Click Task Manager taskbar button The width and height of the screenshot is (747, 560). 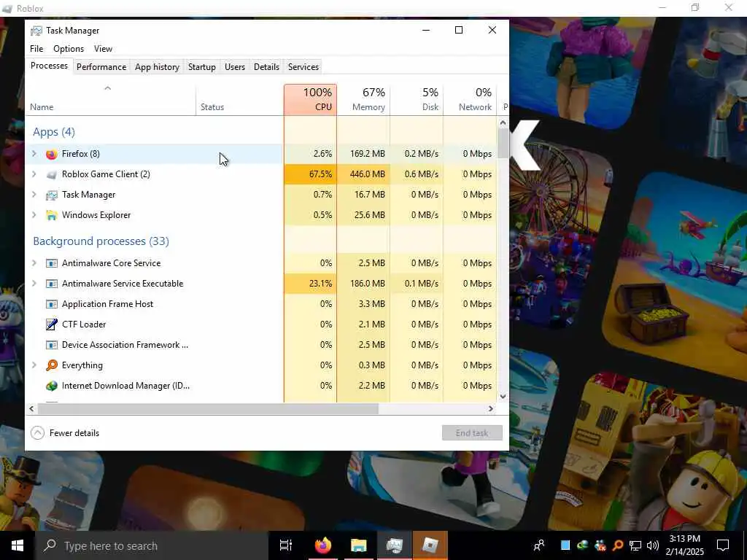pyautogui.click(x=395, y=545)
